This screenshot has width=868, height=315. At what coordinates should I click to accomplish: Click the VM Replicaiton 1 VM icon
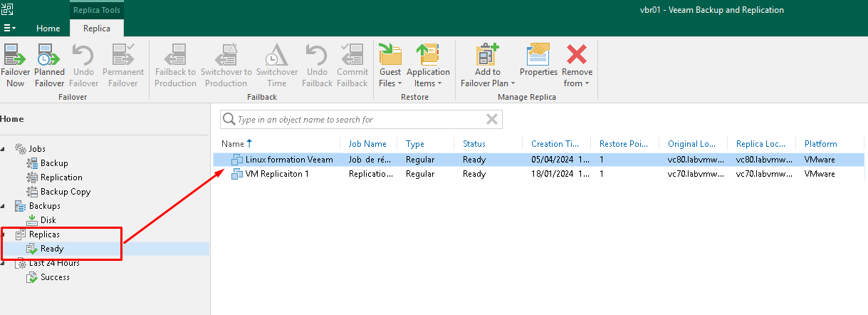[237, 174]
